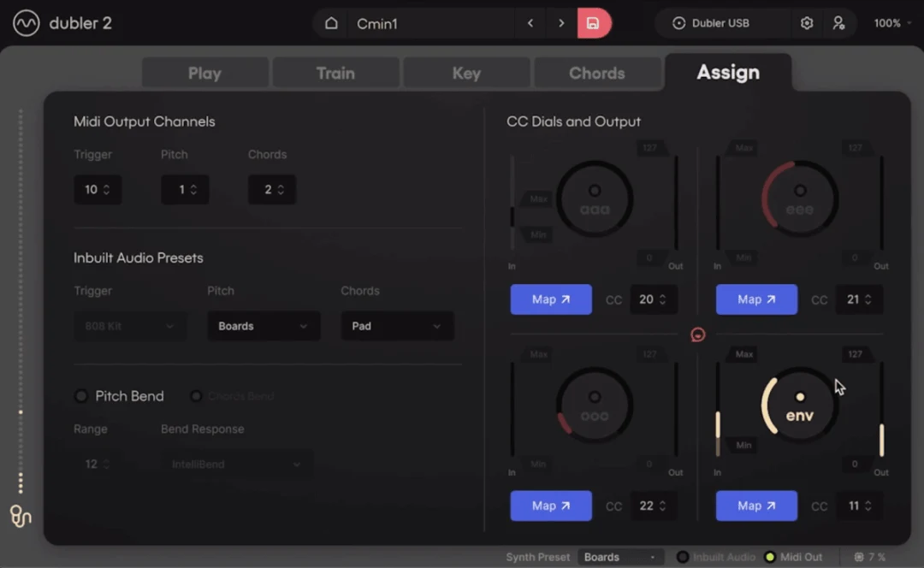Image resolution: width=924 pixels, height=568 pixels.
Task: Click the env CC dial
Action: click(800, 405)
